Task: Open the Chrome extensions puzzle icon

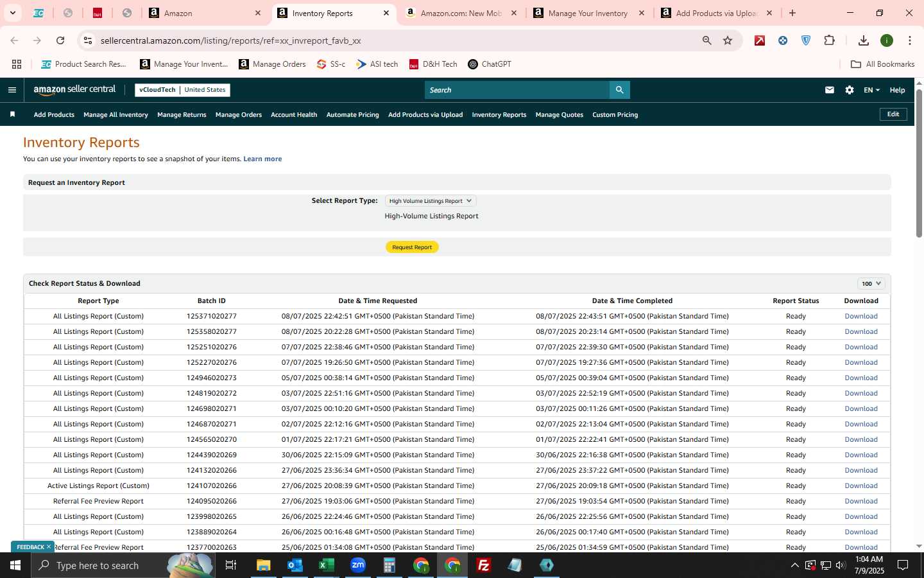Action: (829, 40)
